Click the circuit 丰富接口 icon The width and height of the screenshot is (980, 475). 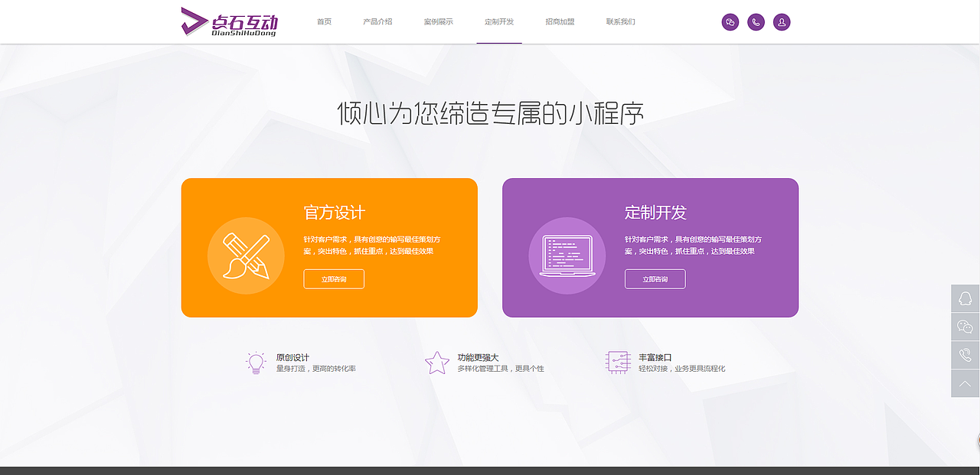click(617, 363)
